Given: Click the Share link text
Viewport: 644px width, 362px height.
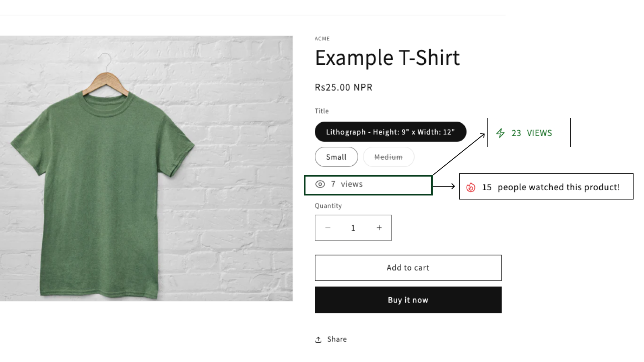Looking at the screenshot, I should (337, 339).
